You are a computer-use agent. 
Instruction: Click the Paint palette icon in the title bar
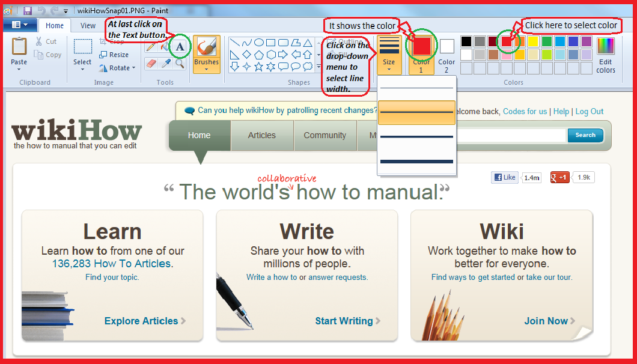pyautogui.click(x=8, y=11)
